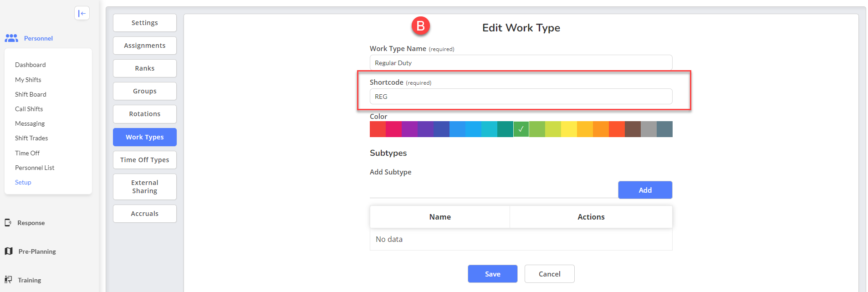
Task: Open the Personnel section header label
Action: (x=38, y=38)
